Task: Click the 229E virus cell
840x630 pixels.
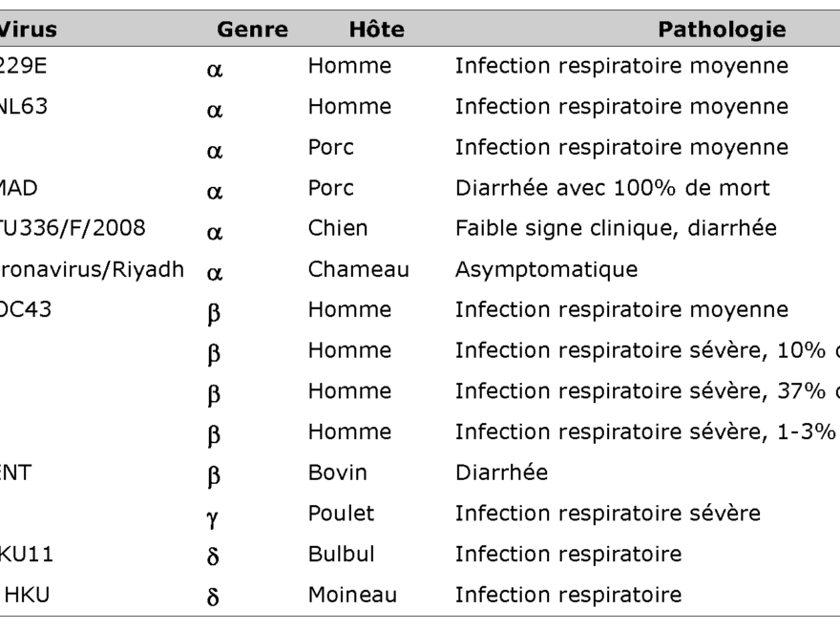Action: click(27, 68)
